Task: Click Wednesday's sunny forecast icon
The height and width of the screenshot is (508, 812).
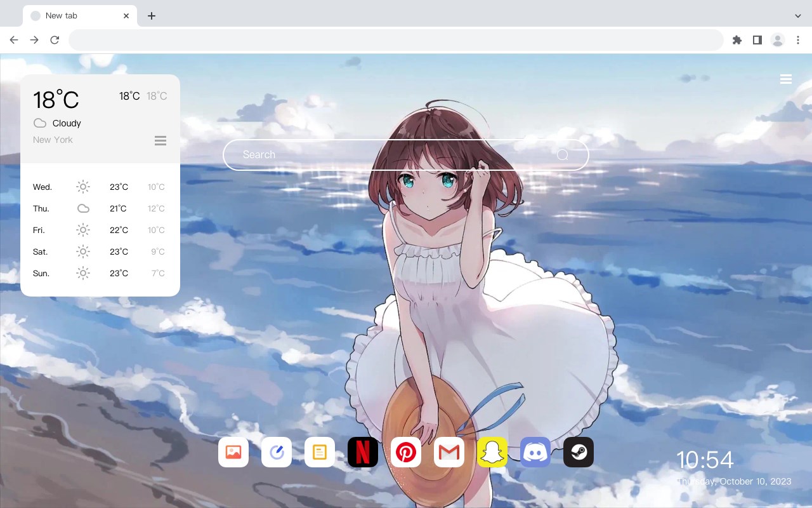Action: (83, 187)
